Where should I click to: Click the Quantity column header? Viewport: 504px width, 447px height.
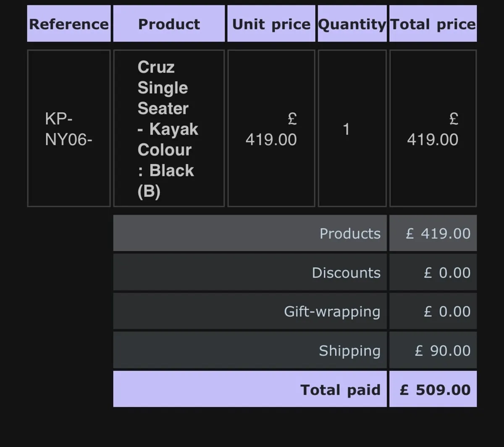[x=352, y=24]
